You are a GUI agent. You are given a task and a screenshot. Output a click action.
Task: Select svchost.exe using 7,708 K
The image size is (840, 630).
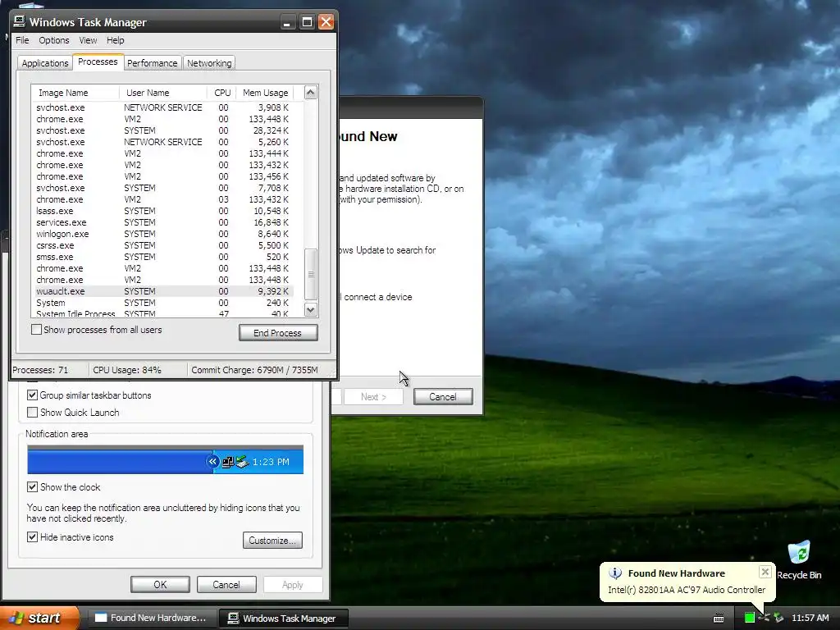[x=164, y=188]
